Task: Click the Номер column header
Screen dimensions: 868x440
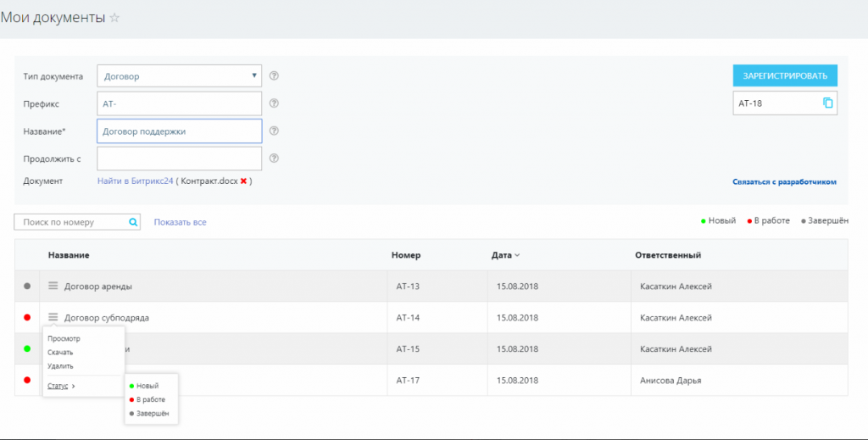Action: tap(406, 255)
